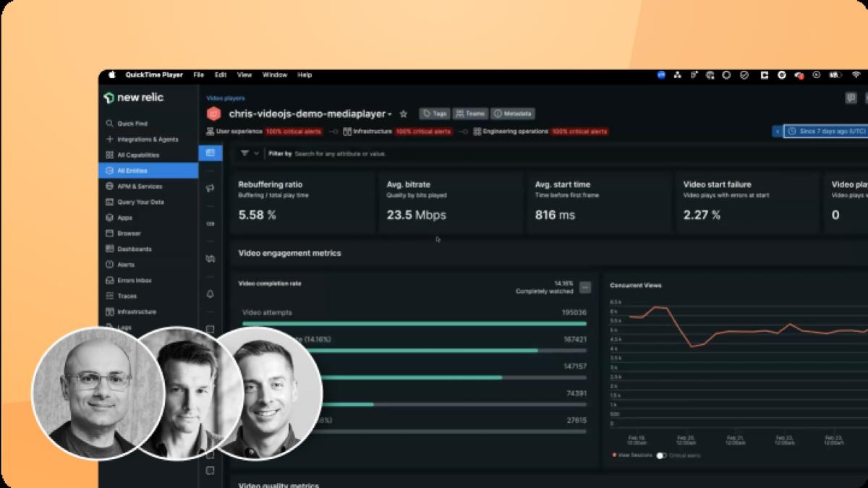Open Query Your Data
868x488 pixels.
coord(135,202)
